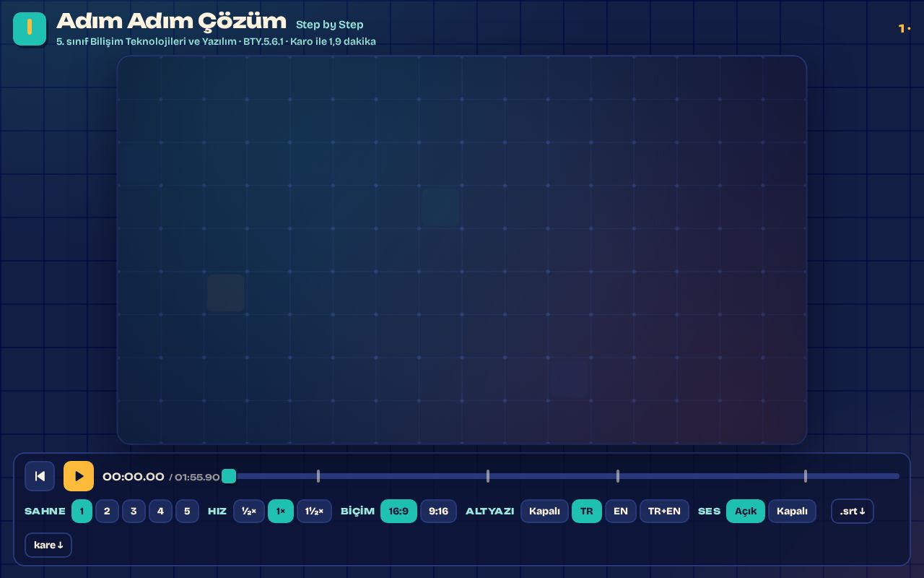This screenshot has height=578, width=924.
Task: Download the current frame with kare
Action: tap(48, 545)
